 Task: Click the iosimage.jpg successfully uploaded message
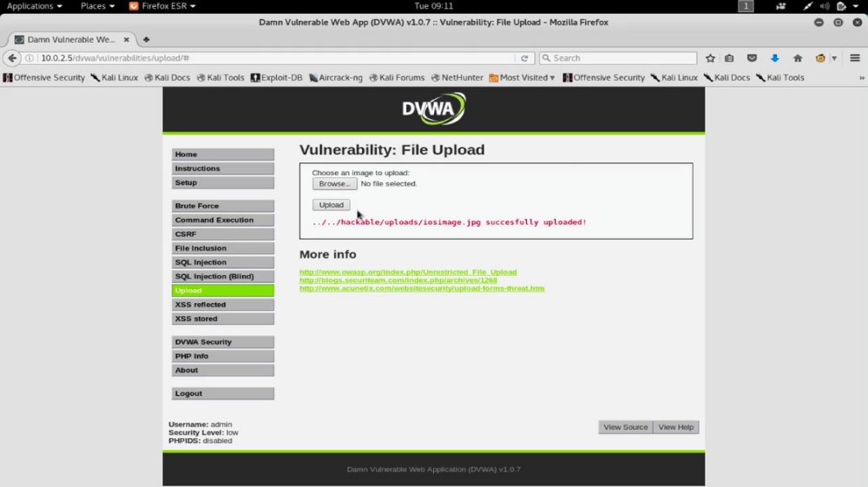pos(449,222)
